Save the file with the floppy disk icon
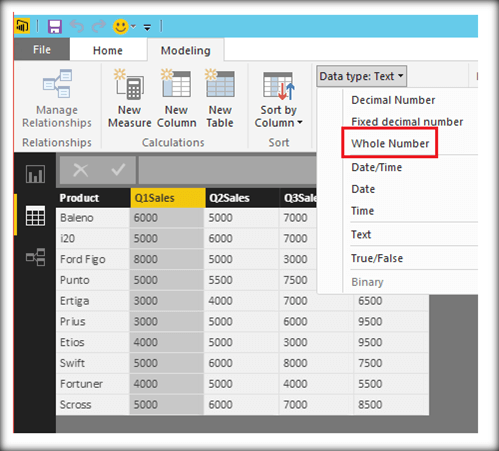The height and width of the screenshot is (451, 499). pos(55,26)
